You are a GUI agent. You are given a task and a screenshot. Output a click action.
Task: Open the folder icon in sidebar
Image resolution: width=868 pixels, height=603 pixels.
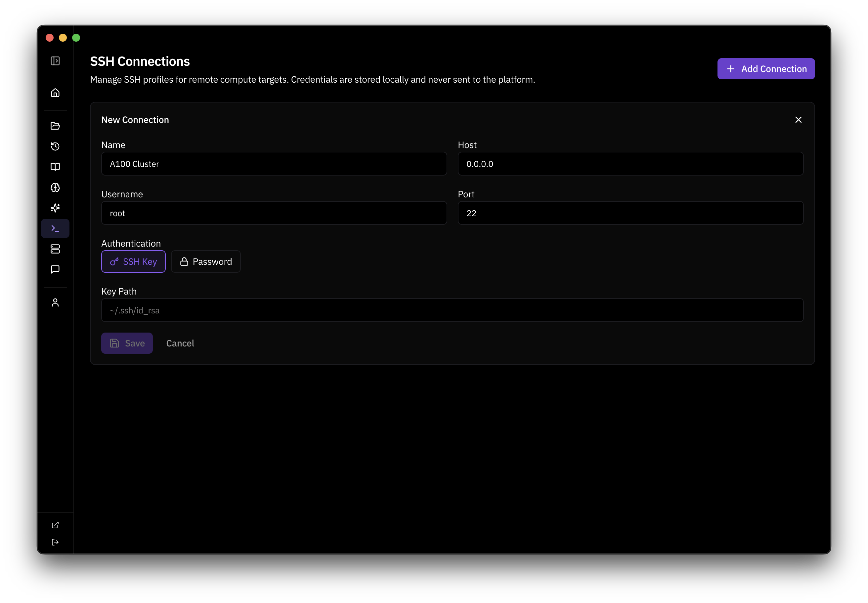(55, 126)
